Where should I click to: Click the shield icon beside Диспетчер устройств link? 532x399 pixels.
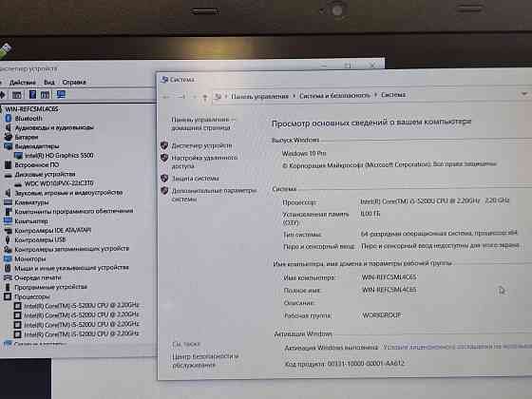pyautogui.click(x=164, y=145)
